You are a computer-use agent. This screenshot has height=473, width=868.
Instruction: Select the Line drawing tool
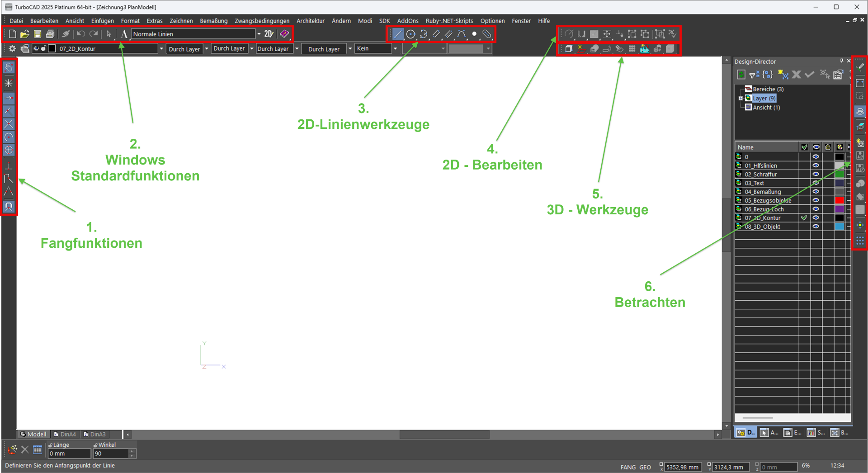pyautogui.click(x=398, y=34)
